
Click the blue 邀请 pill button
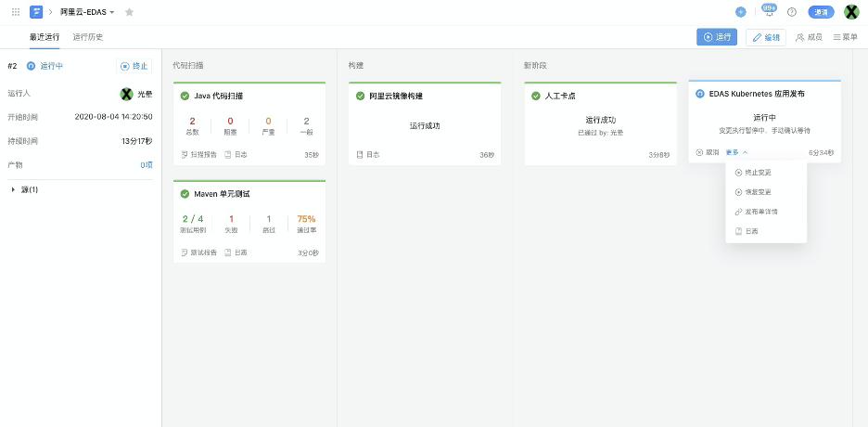pyautogui.click(x=821, y=12)
